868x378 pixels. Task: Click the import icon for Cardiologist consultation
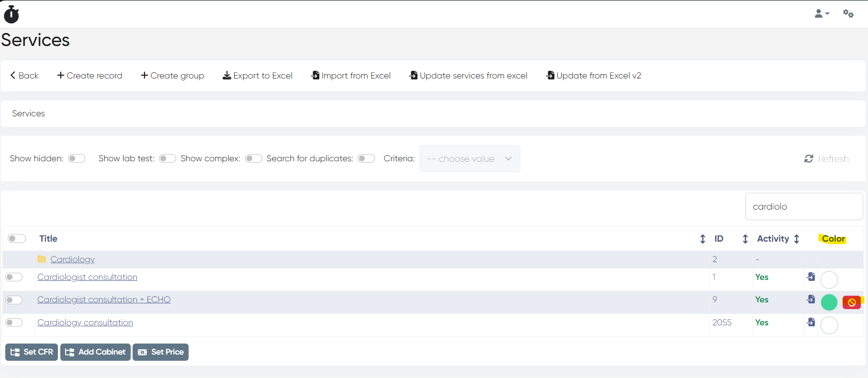(x=811, y=277)
